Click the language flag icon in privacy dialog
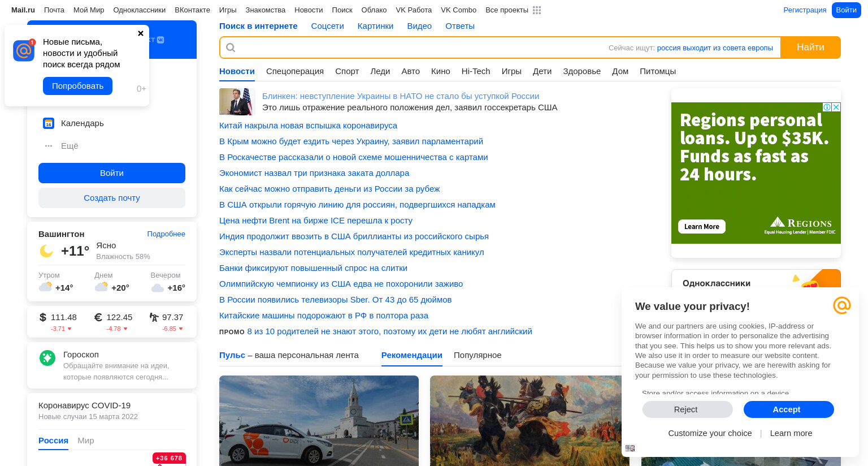 (x=630, y=448)
